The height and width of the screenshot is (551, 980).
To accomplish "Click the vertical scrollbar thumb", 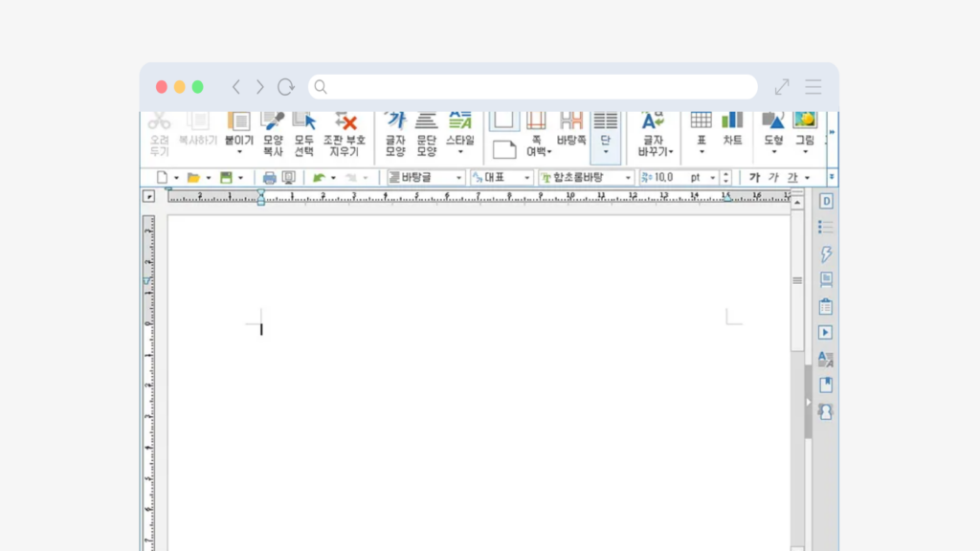I will [x=797, y=281].
